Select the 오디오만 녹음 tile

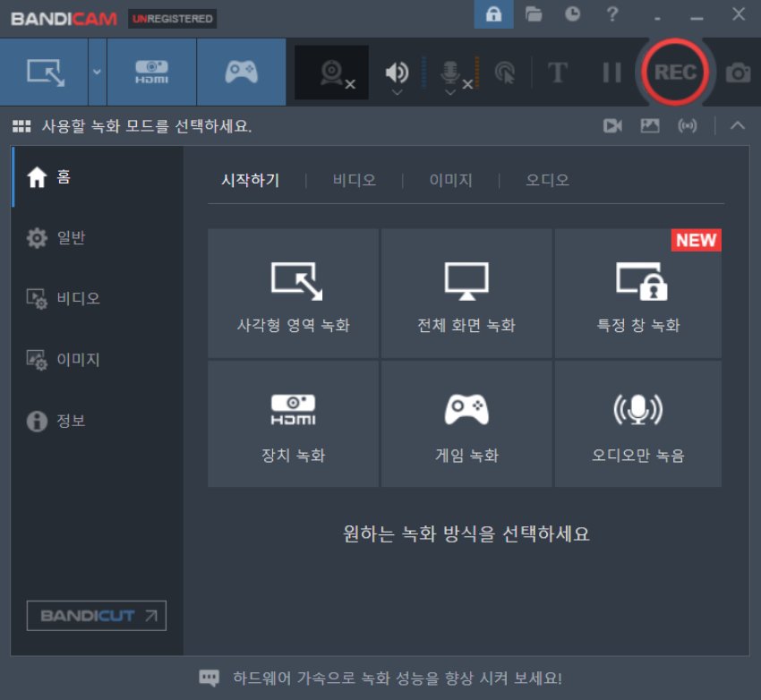point(637,423)
